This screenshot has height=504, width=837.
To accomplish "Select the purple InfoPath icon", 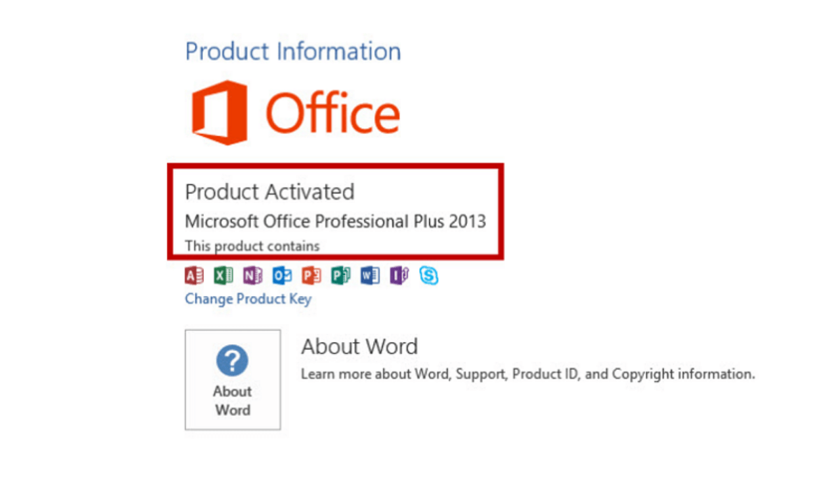I will click(399, 275).
